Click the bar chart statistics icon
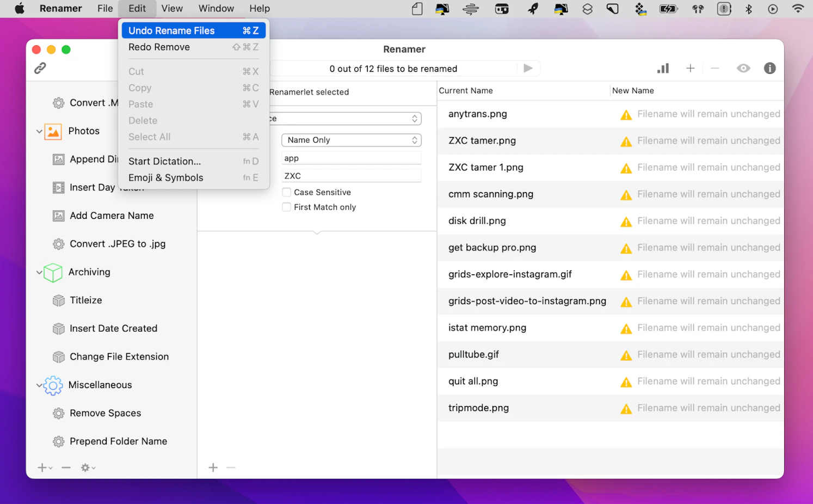 coord(663,68)
